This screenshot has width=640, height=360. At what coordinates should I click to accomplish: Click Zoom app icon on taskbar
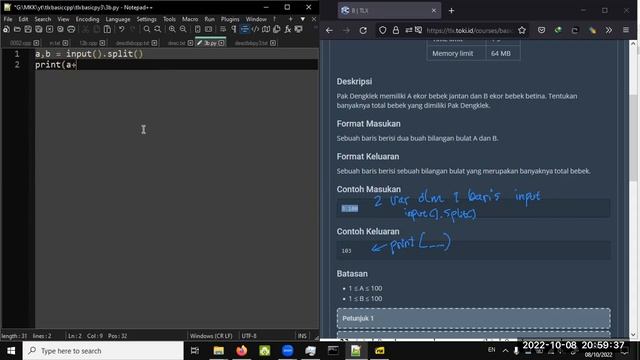pos(288,351)
